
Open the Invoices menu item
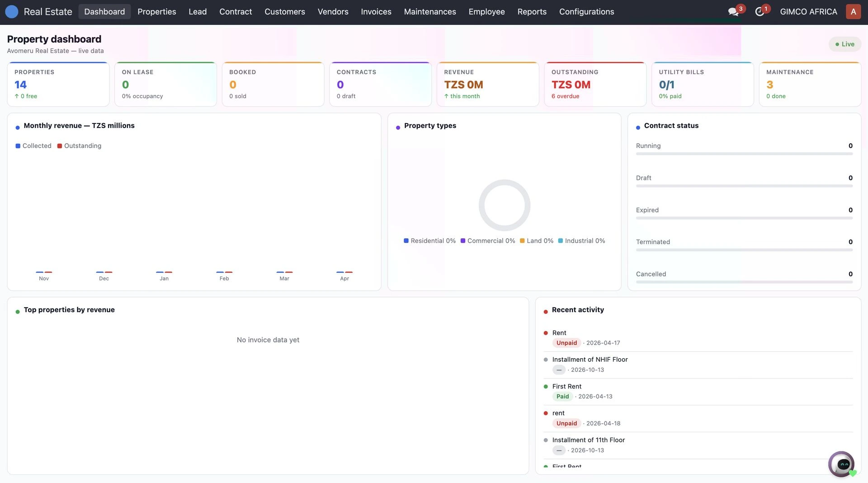tap(376, 12)
